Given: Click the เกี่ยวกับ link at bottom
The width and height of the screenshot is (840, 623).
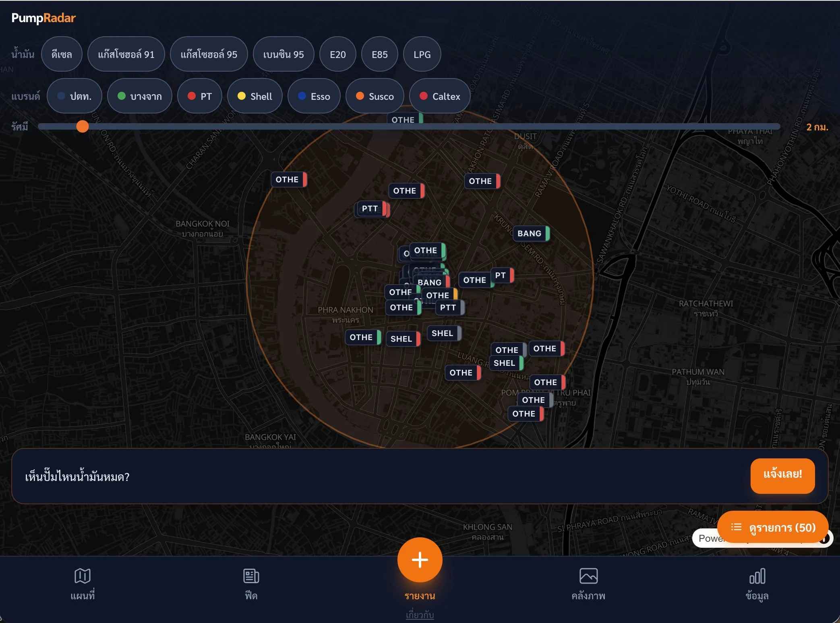Looking at the screenshot, I should click(x=420, y=615).
